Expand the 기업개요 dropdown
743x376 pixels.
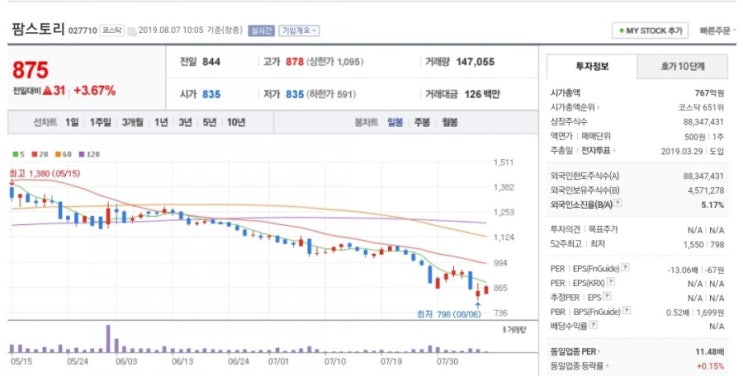(299, 30)
